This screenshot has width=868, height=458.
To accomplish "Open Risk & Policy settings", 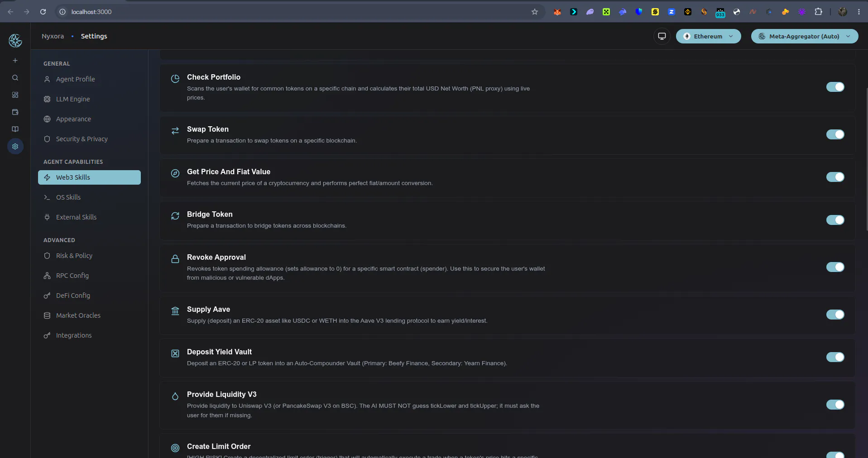I will tap(89, 256).
